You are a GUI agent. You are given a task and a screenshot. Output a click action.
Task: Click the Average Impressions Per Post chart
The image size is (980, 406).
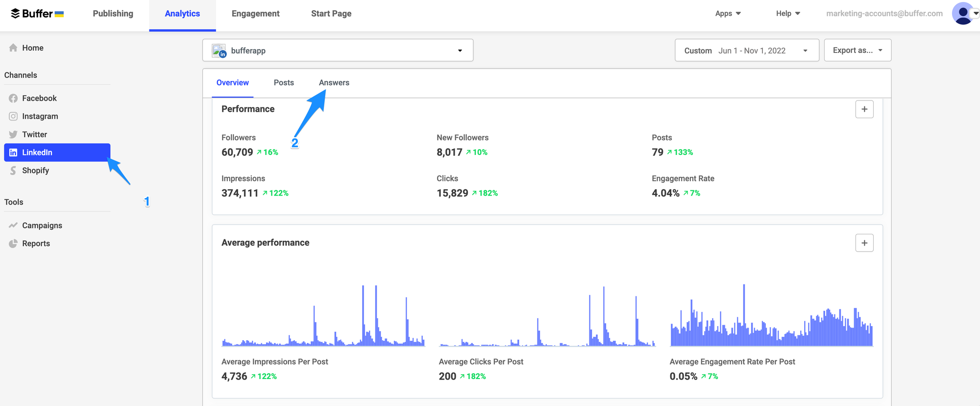point(323,315)
